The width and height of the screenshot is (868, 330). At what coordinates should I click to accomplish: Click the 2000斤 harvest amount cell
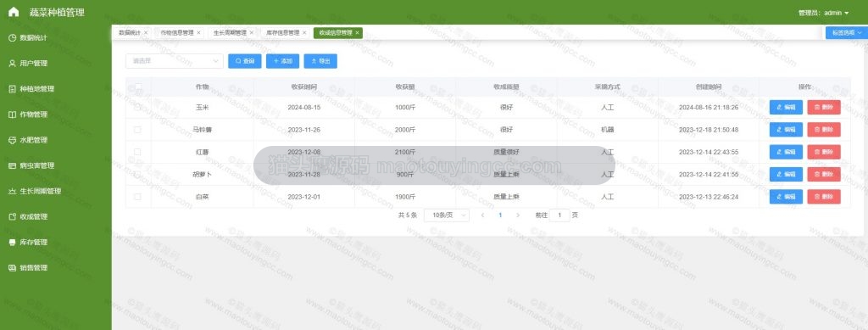(x=405, y=130)
